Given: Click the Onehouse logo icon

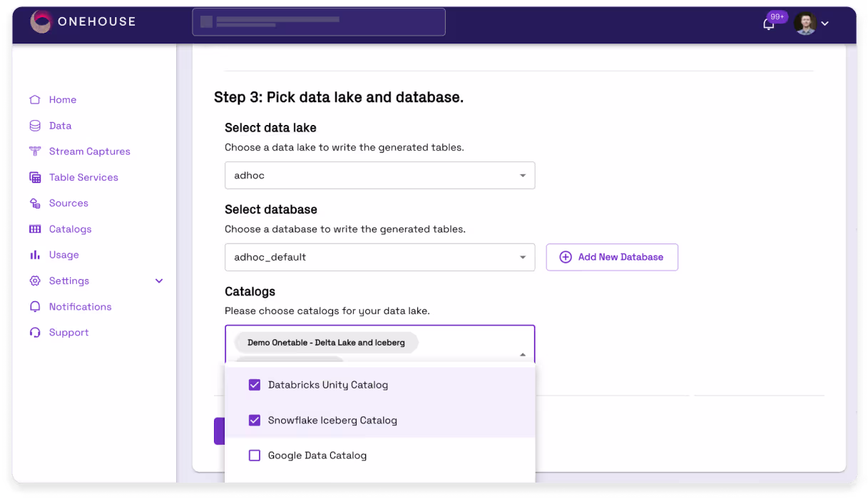Looking at the screenshot, I should click(41, 21).
